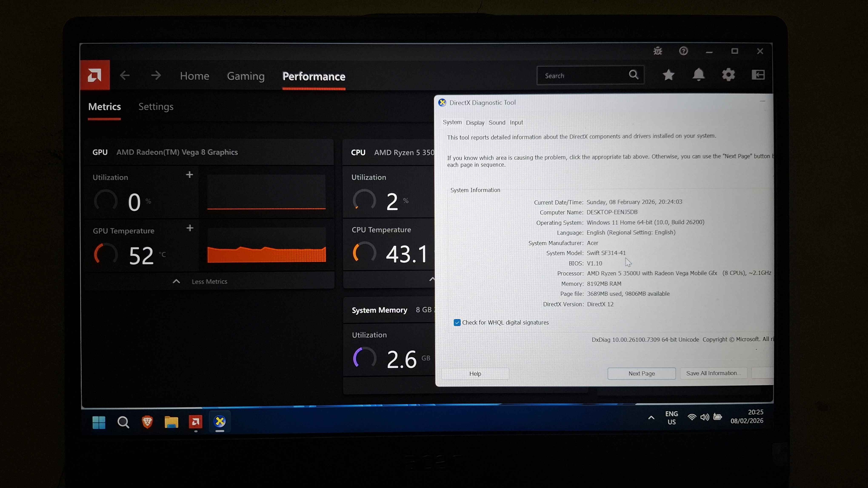Switch to DxDiag taskbar icon

point(220,421)
